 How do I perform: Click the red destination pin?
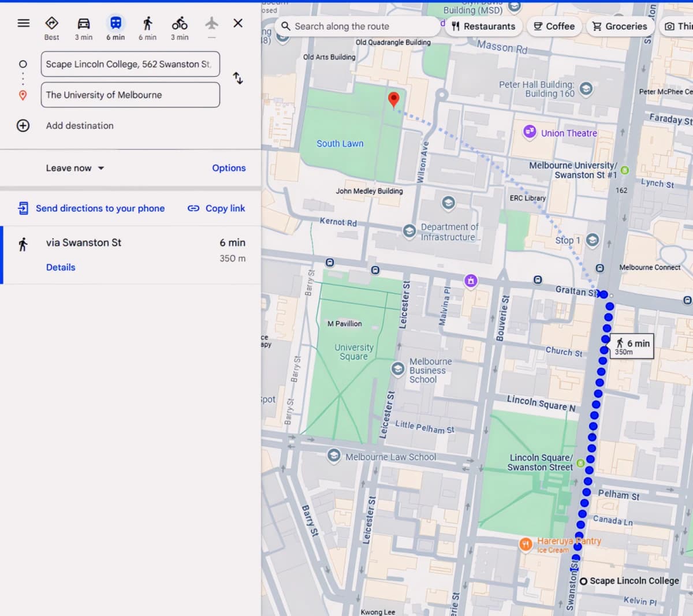[393, 100]
